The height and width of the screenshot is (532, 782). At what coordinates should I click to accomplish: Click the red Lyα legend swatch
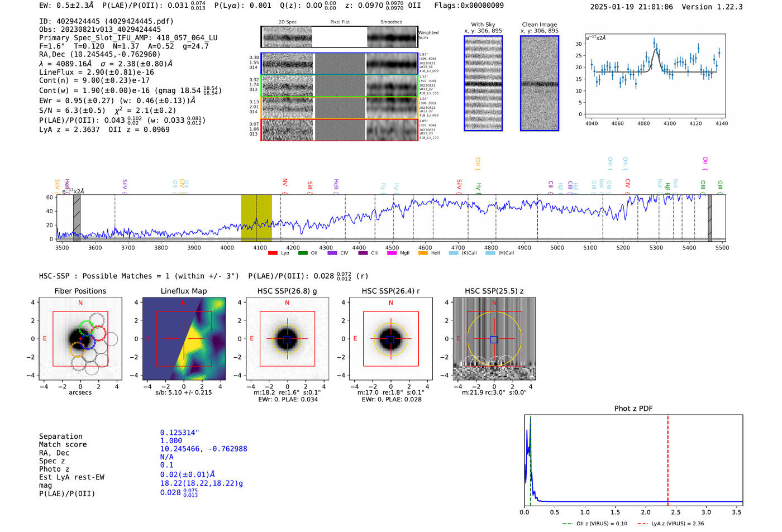pyautogui.click(x=273, y=253)
